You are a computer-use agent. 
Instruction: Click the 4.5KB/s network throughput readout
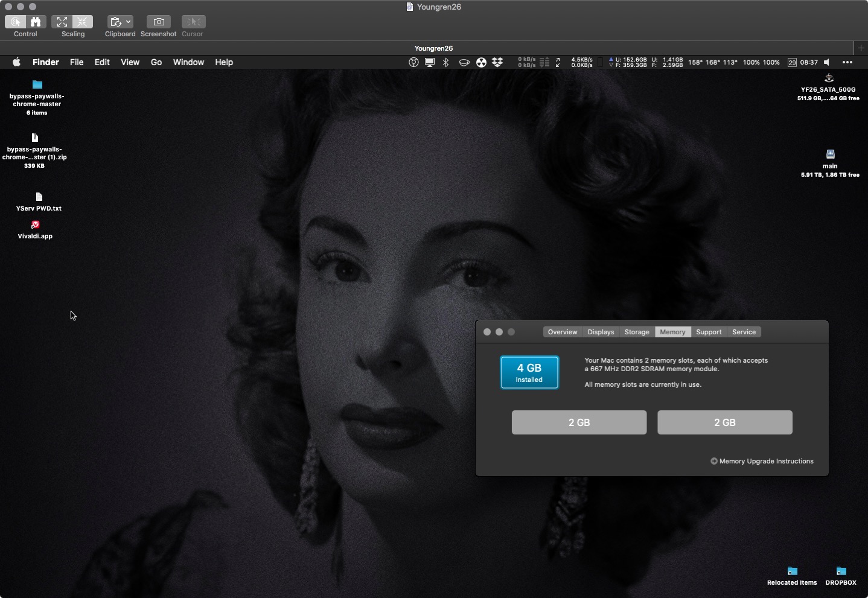pos(582,62)
